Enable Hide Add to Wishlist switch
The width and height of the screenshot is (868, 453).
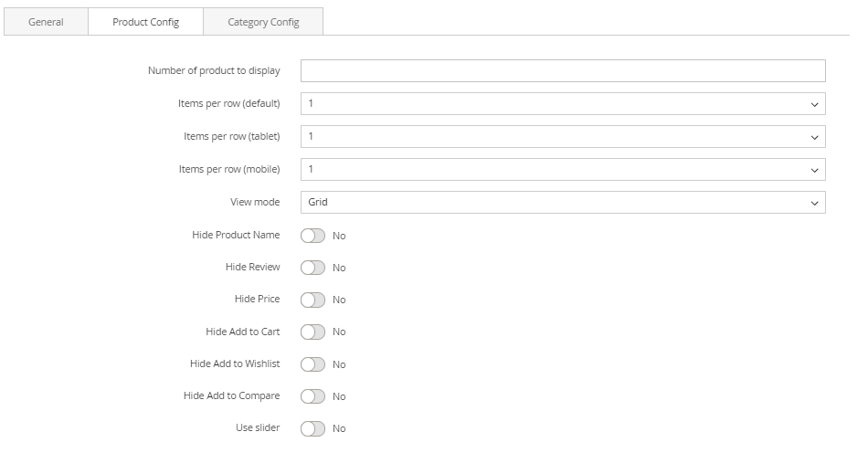312,364
